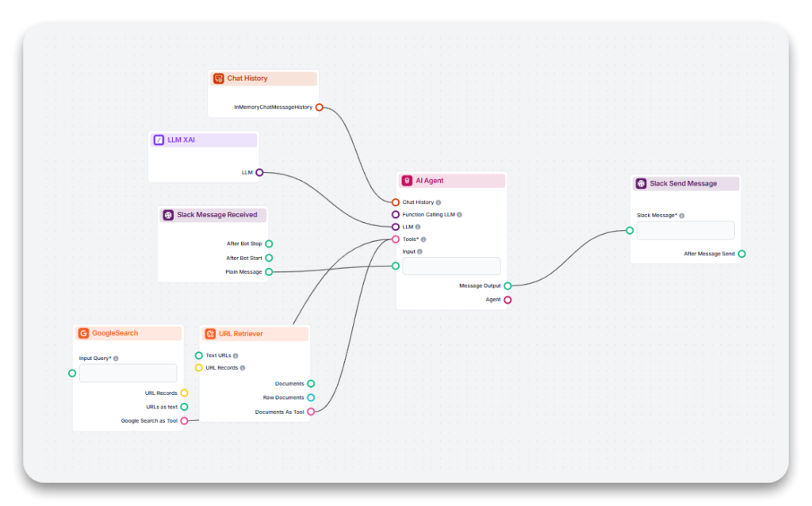Click the LLM XAI node icon
The height and width of the screenshot is (506, 812).
pyautogui.click(x=159, y=140)
